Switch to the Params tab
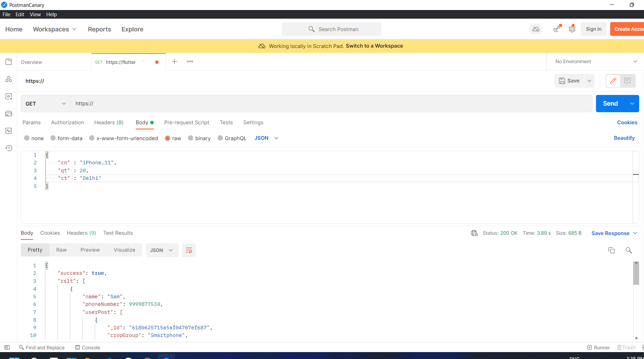Screen dimensions: 644x359 [31, 123]
